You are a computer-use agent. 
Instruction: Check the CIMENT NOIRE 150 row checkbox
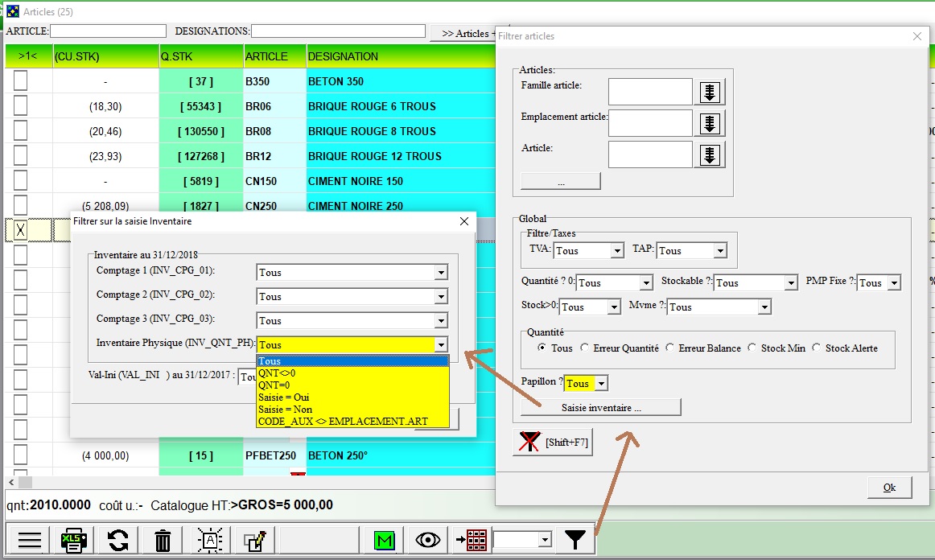tap(20, 180)
